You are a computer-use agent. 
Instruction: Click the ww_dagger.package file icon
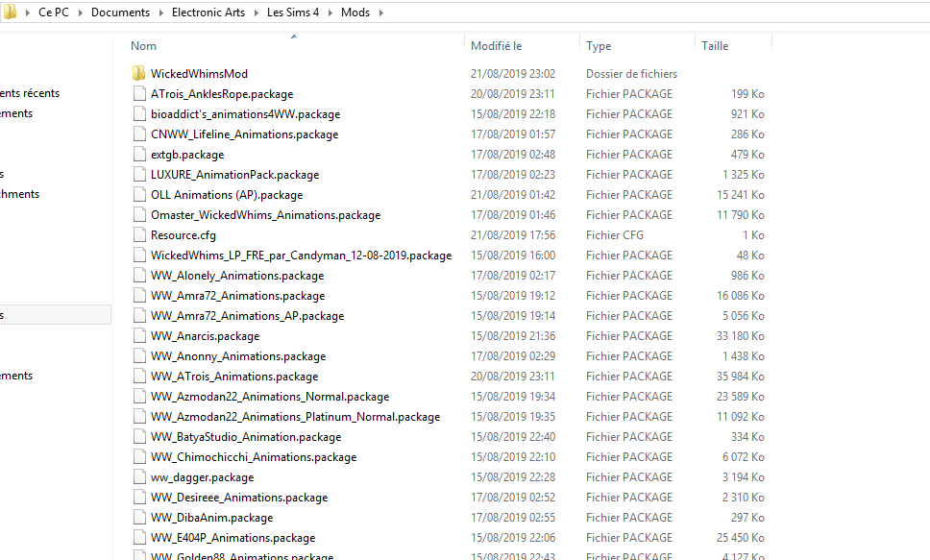pos(138,477)
